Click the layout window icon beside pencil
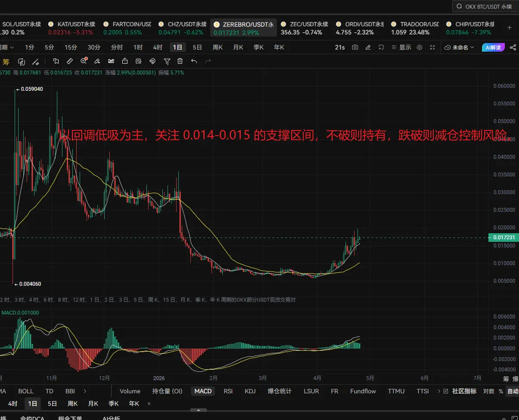Screen dimensions: 519x420 (x=381, y=47)
